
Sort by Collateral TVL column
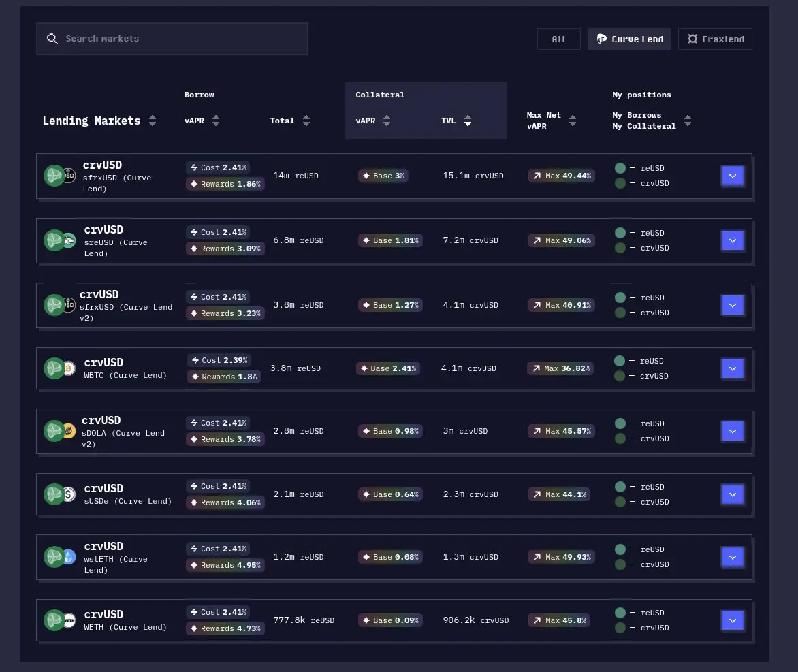click(468, 121)
